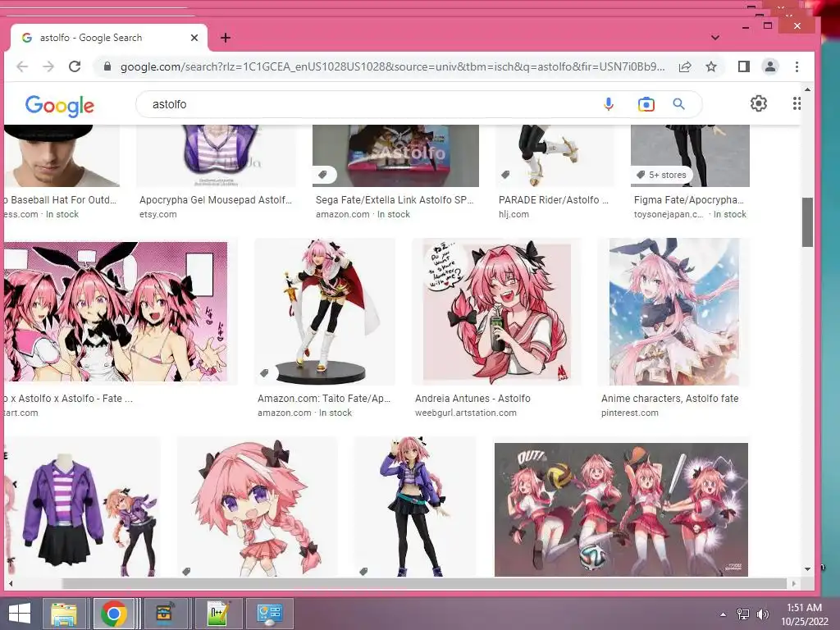The width and height of the screenshot is (840, 630).
Task: Open Chrome profile avatar menu
Action: (x=769, y=66)
